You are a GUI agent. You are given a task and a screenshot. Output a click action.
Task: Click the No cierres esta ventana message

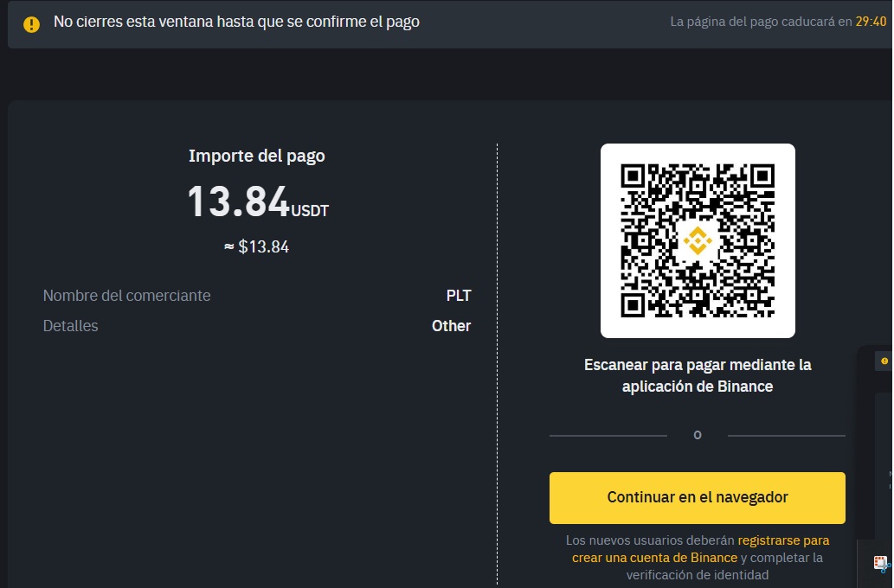[236, 22]
